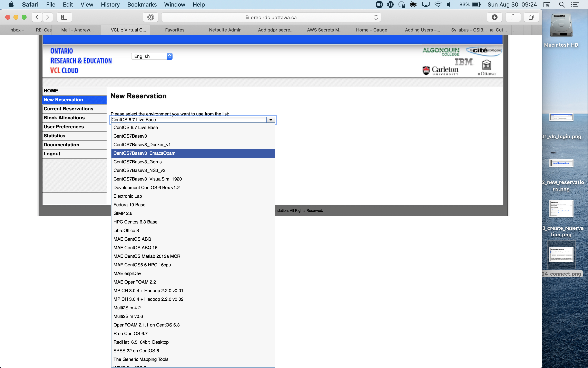Open New Reservation sidebar link
The image size is (588, 368).
[75, 100]
